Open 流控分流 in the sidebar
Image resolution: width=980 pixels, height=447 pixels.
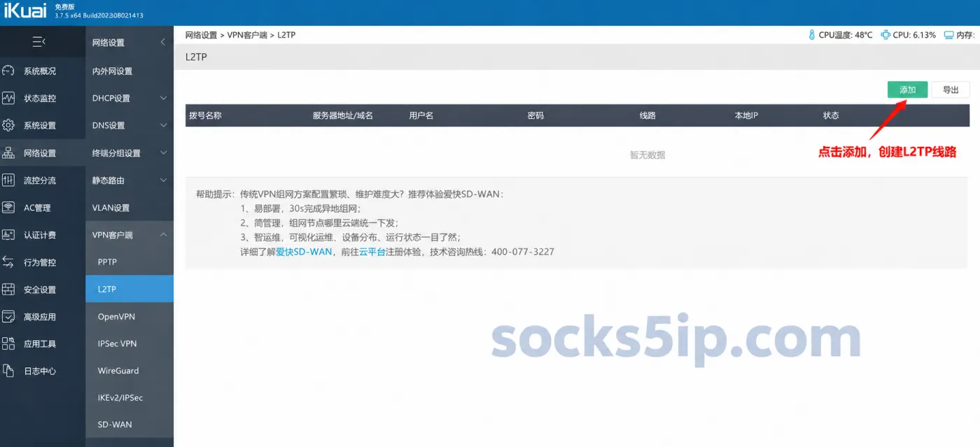(40, 180)
